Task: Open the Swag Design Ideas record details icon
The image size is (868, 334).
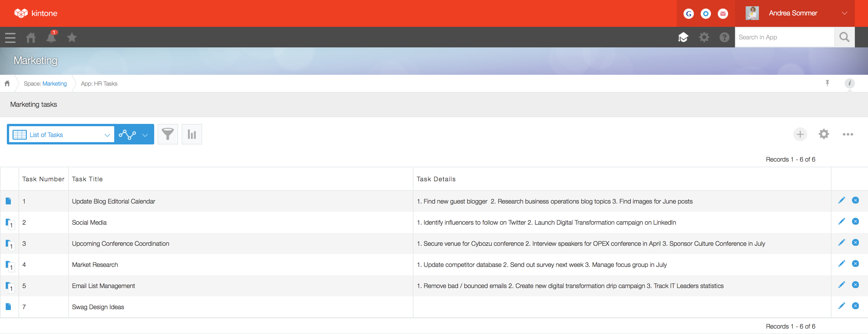Action: tap(9, 306)
